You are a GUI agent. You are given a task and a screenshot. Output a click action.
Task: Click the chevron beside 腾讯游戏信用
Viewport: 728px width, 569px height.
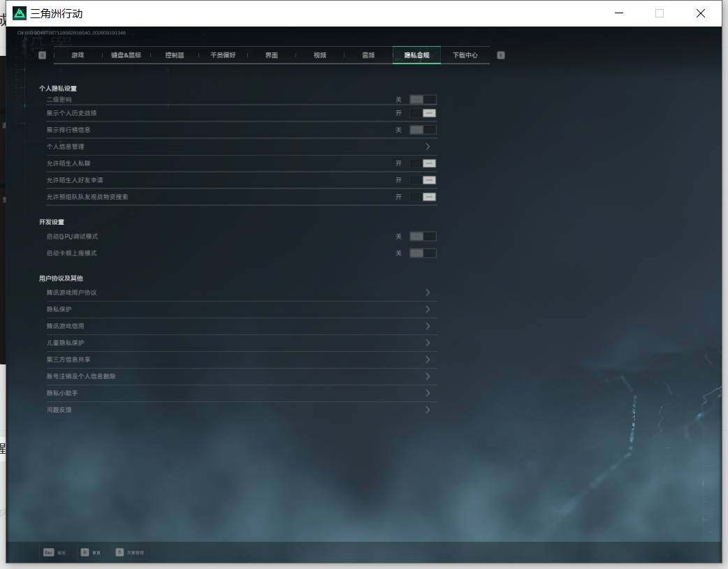click(428, 326)
